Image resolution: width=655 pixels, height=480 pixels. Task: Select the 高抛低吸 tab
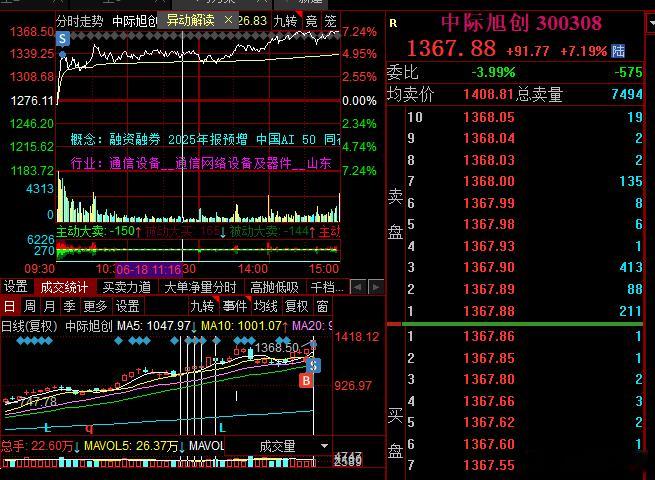click(x=274, y=287)
